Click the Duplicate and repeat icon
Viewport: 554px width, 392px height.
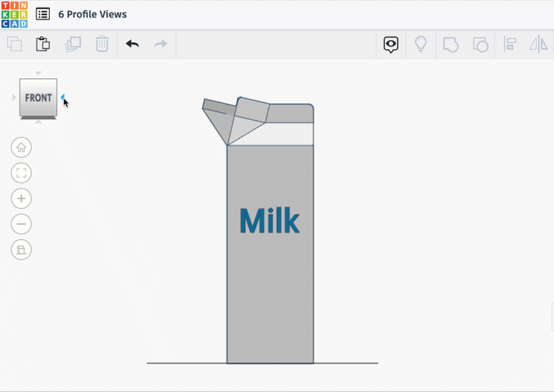[x=73, y=44]
